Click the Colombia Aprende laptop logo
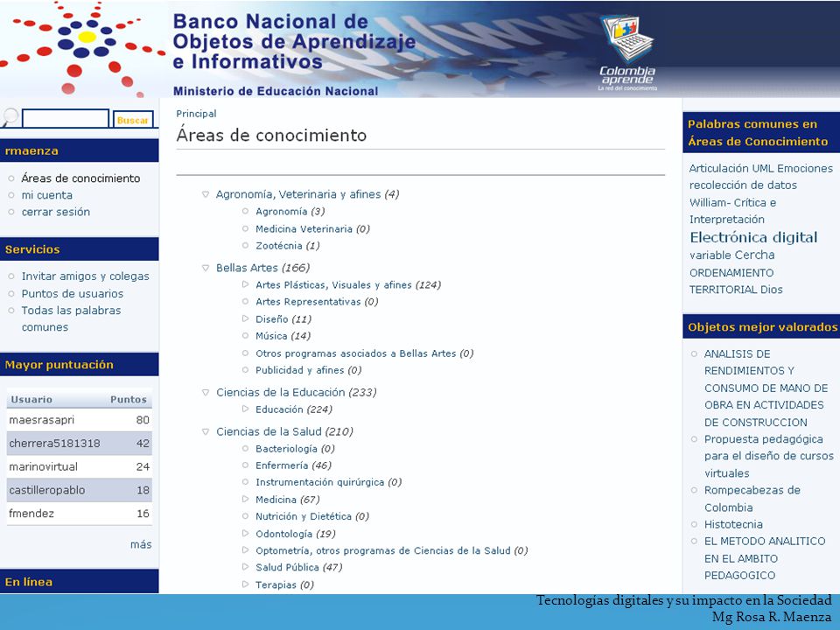The height and width of the screenshot is (630, 840). tap(627, 52)
